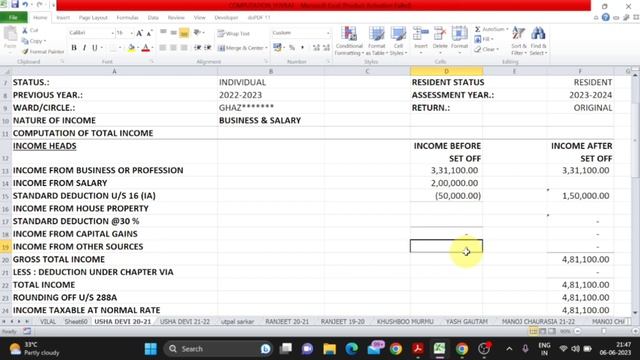
Task: Open the font size dropdown
Action: (x=131, y=33)
